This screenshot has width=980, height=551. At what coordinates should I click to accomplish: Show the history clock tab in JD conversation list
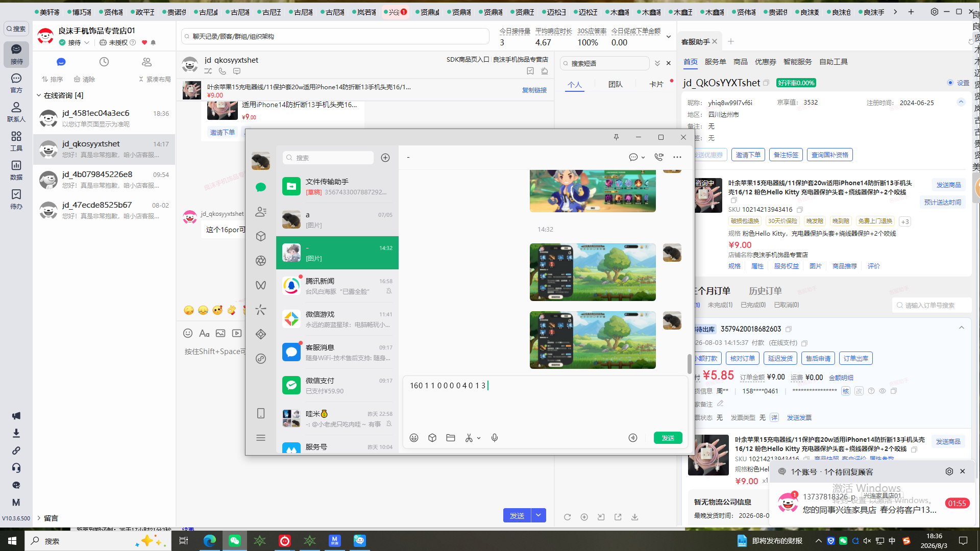click(x=104, y=62)
